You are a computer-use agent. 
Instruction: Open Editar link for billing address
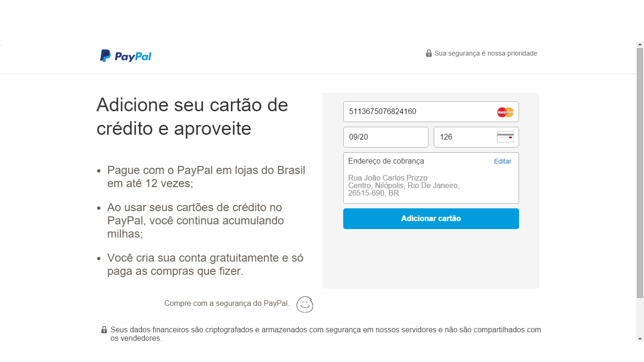pos(503,161)
